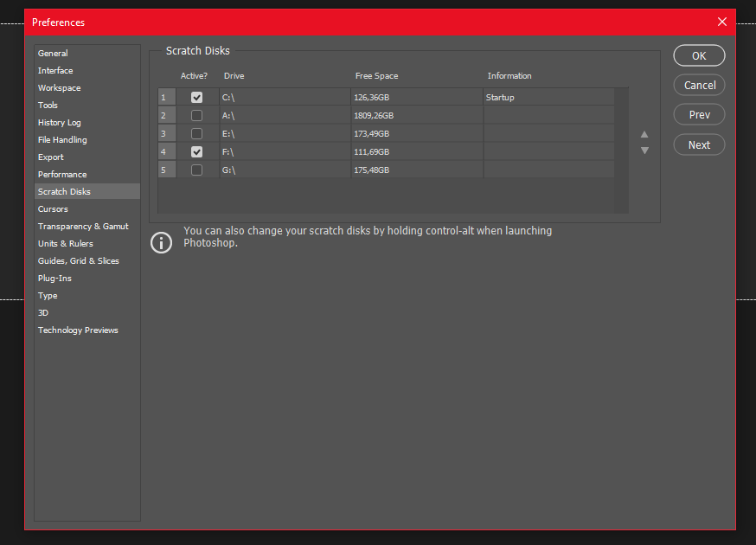Close the Preferences dialog with X
The height and width of the screenshot is (545, 756).
[x=721, y=22]
